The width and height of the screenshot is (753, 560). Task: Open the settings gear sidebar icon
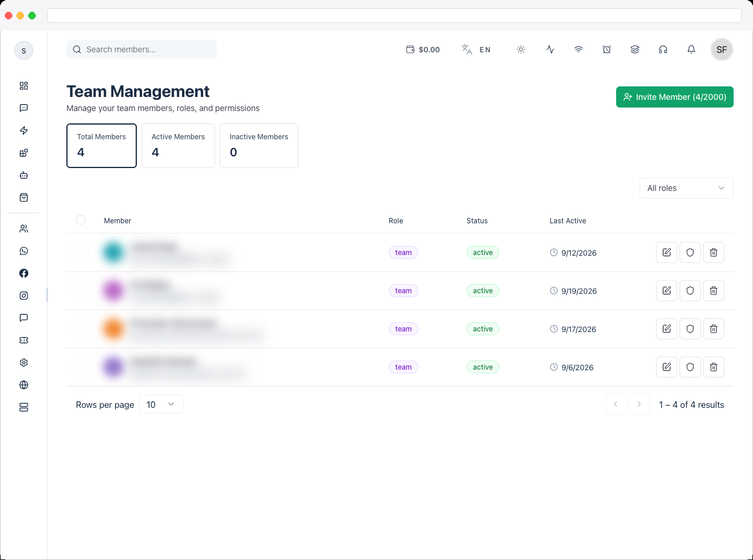23,363
